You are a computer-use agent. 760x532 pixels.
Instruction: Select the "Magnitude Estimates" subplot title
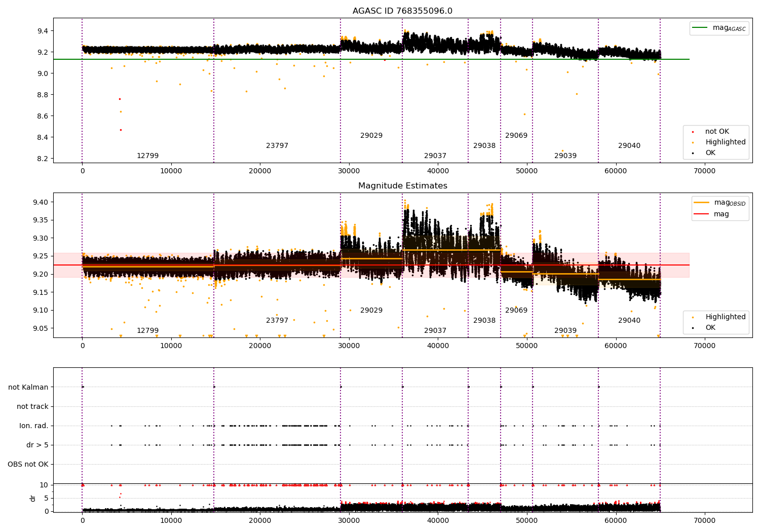click(403, 186)
